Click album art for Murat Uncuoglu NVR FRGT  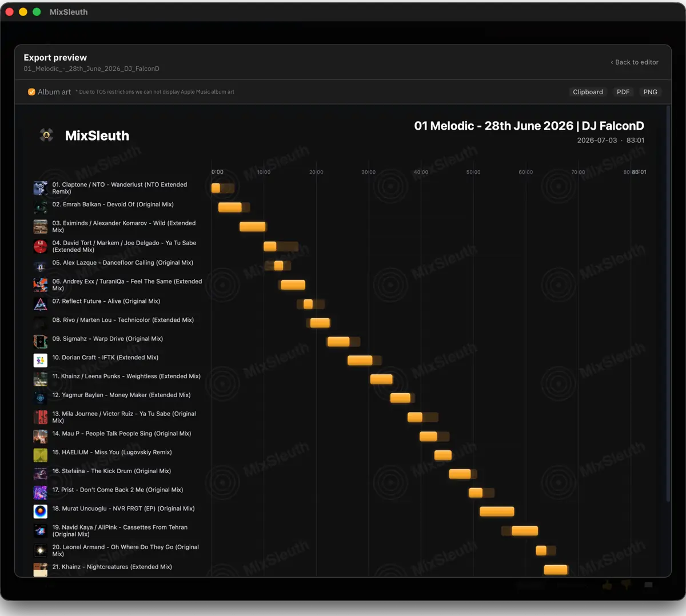point(40,511)
